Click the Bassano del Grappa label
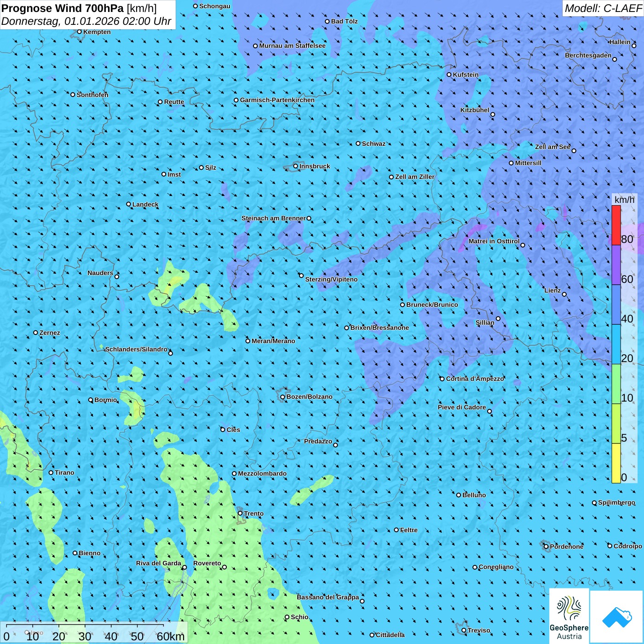Screen dimensions: 644x644 [328, 597]
